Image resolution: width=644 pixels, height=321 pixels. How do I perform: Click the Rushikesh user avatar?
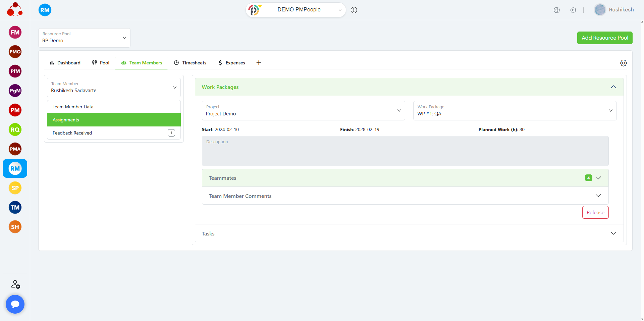(x=600, y=10)
